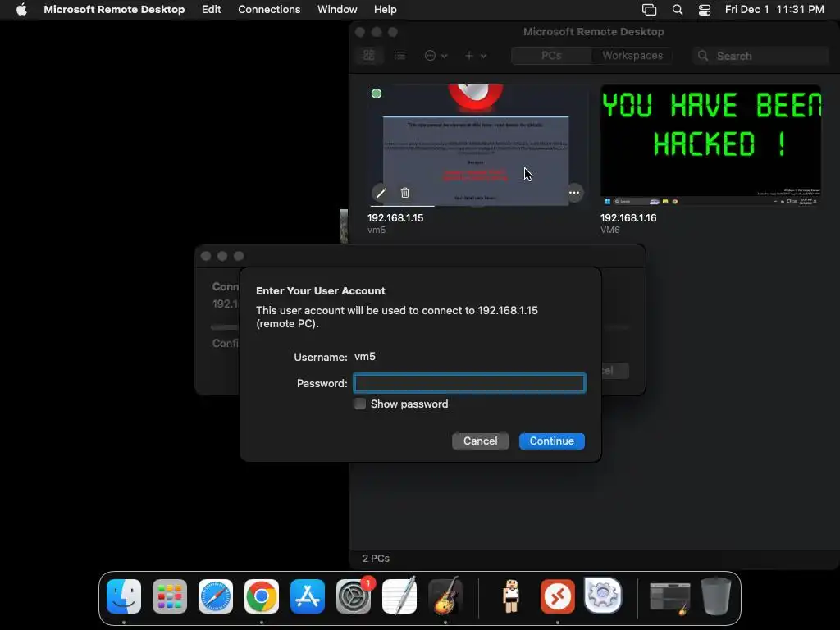Open Control Center from menu bar

(705, 10)
